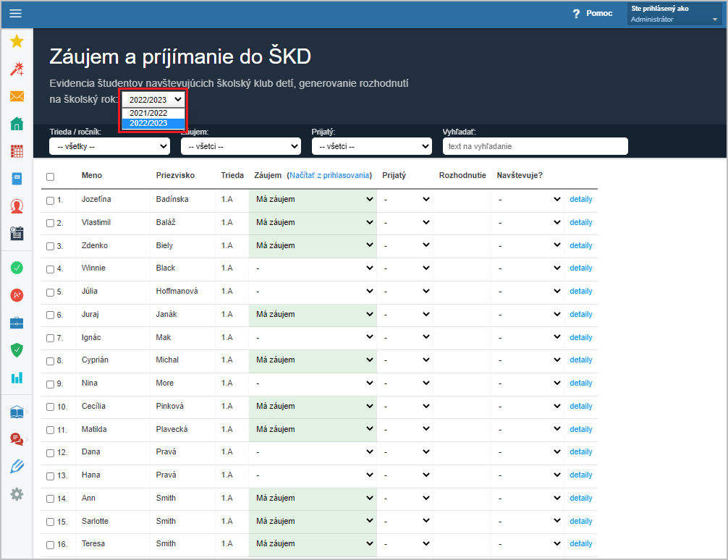728x560 pixels.
Task: Open Navštevuje dropdown for Ann Smith
Action: tap(528, 498)
